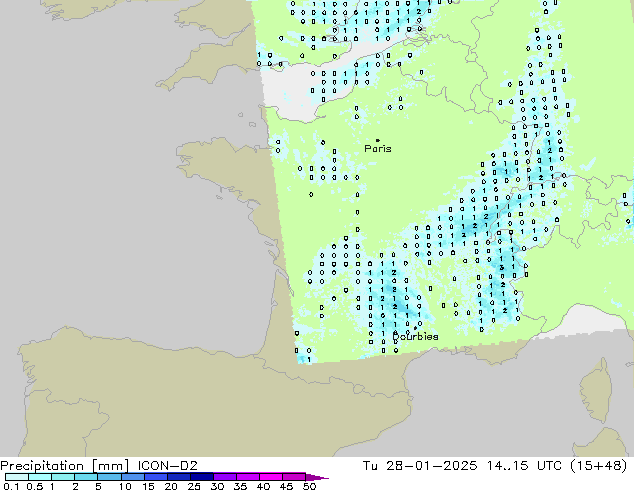Select the 15–20 mm legend color swatch

coord(155,477)
